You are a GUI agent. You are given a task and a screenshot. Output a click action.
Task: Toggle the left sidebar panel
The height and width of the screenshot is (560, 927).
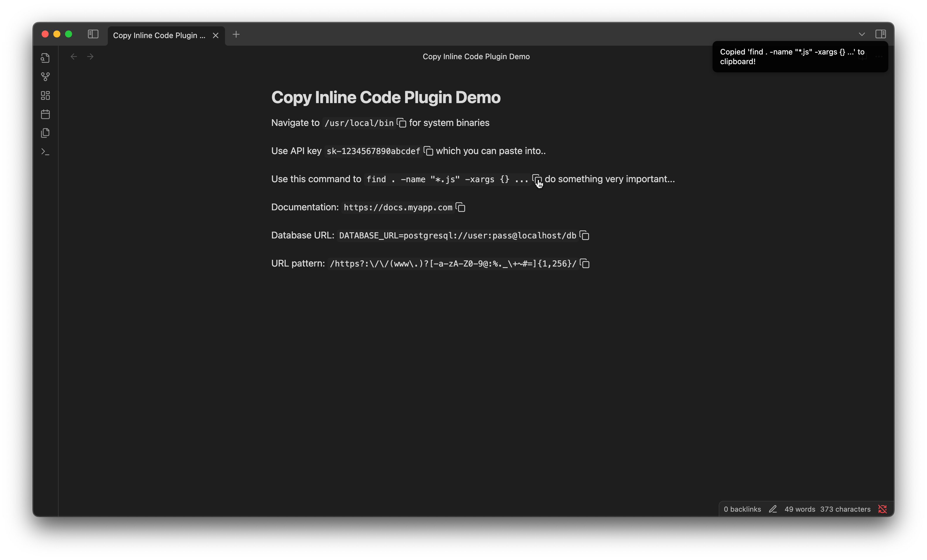pyautogui.click(x=93, y=34)
